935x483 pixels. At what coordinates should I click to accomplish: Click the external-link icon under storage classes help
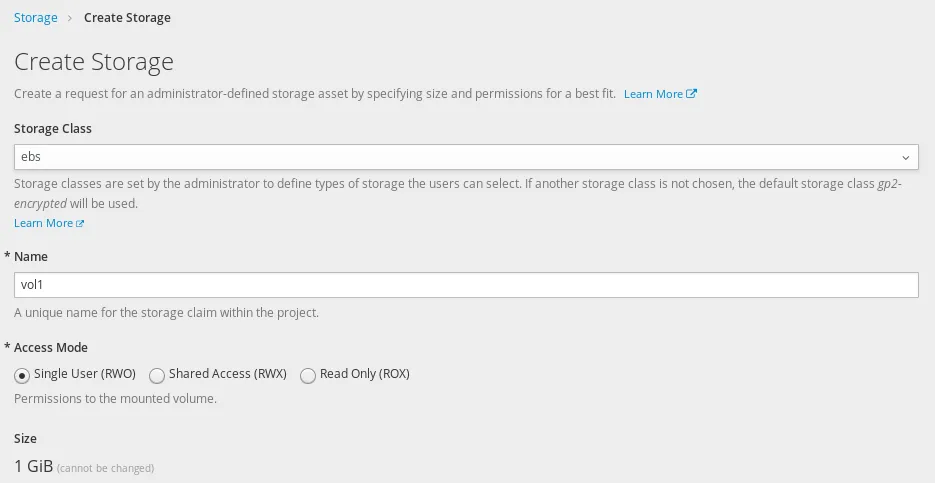pyautogui.click(x=81, y=223)
